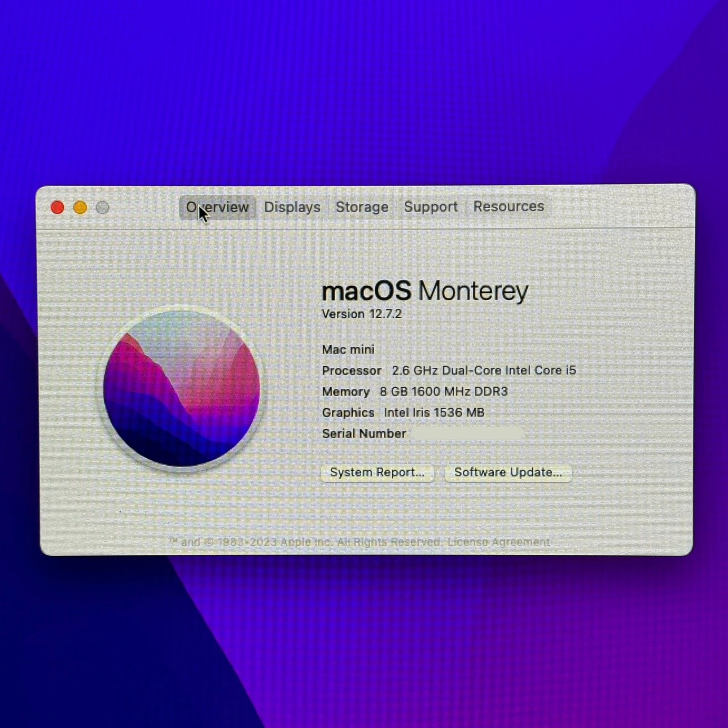Click the graphics value Intel Iris 1536 MB
Viewport: 728px width, 728px height.
434,413
